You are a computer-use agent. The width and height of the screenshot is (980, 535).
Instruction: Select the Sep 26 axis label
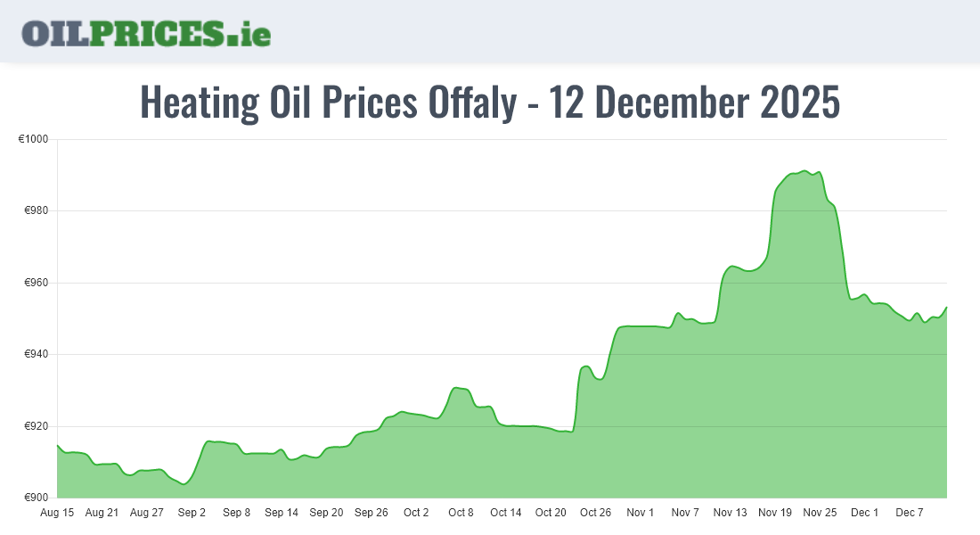[x=372, y=513]
